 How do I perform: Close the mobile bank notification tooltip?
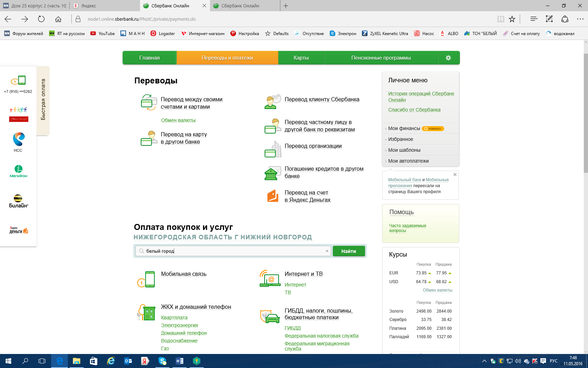[455, 175]
